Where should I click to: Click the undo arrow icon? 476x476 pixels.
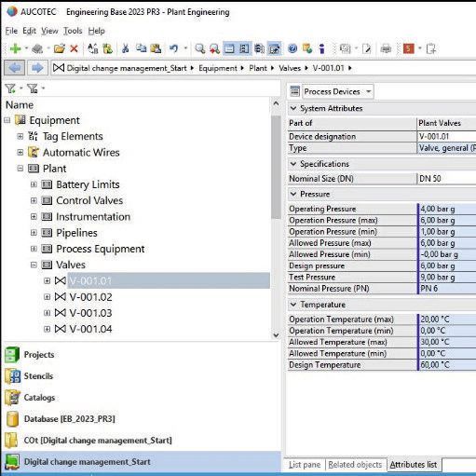tap(174, 48)
